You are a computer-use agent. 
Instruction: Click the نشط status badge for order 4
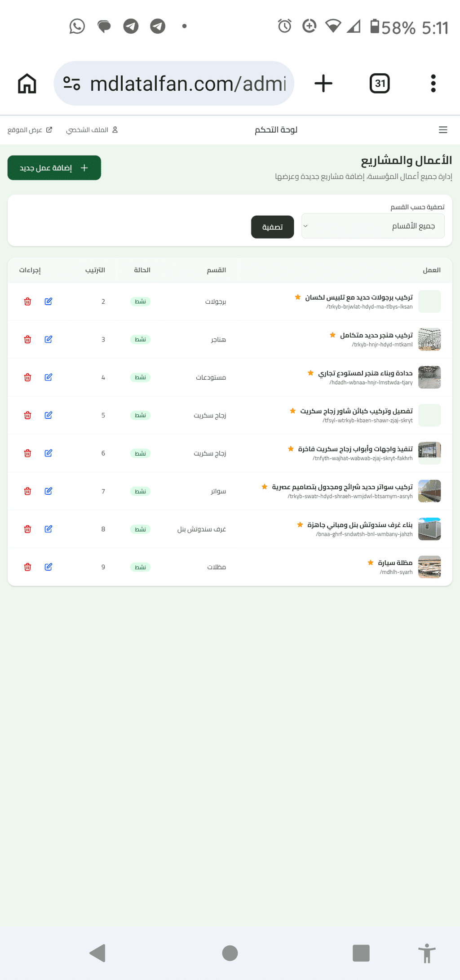tap(140, 377)
